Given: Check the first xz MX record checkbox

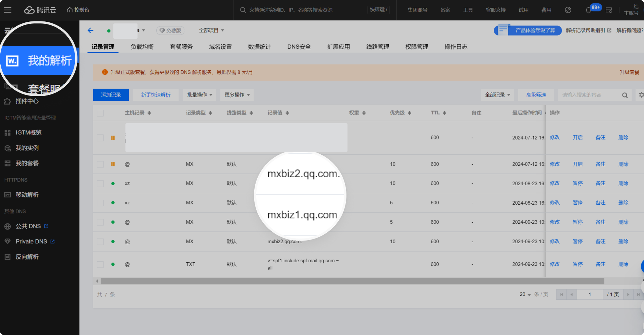Looking at the screenshot, I should point(100,183).
